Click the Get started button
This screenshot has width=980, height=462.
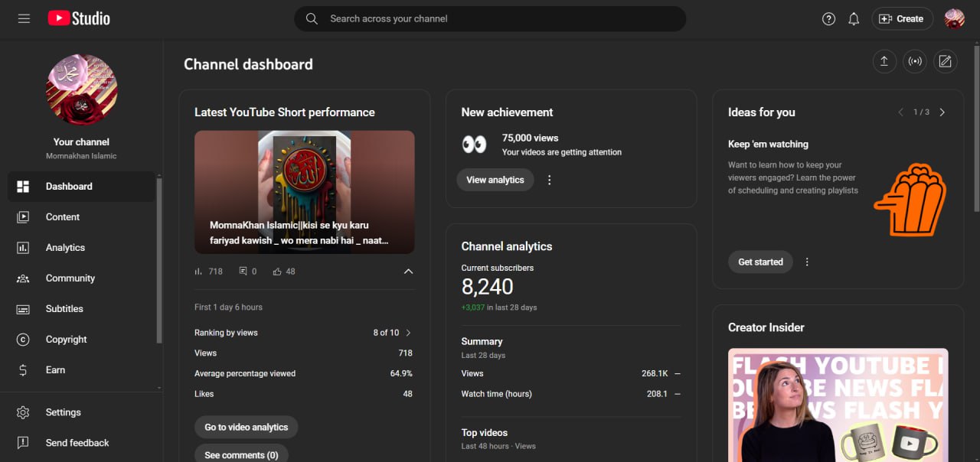[760, 262]
